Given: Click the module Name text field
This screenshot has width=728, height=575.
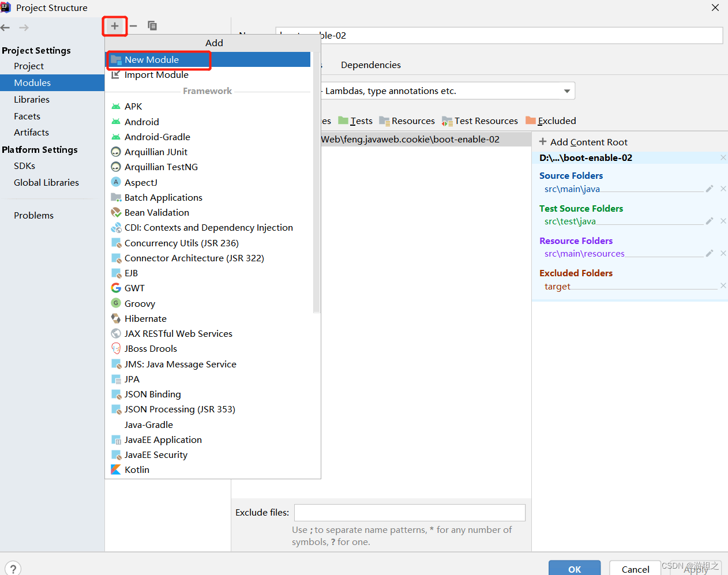Looking at the screenshot, I should pyautogui.click(x=499, y=35).
